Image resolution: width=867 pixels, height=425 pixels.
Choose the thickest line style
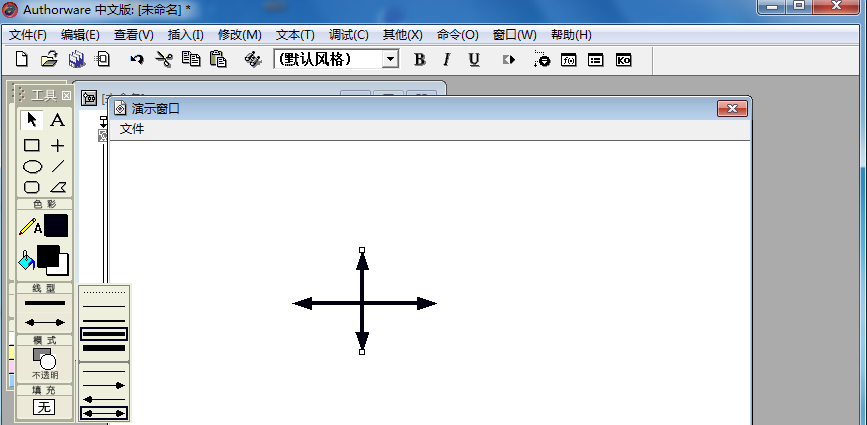coord(104,348)
